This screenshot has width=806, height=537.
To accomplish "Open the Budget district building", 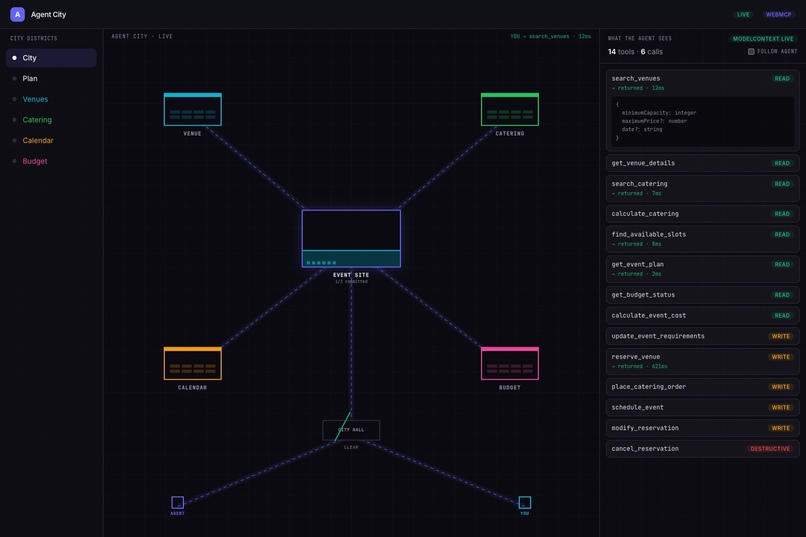I will 510,363.
